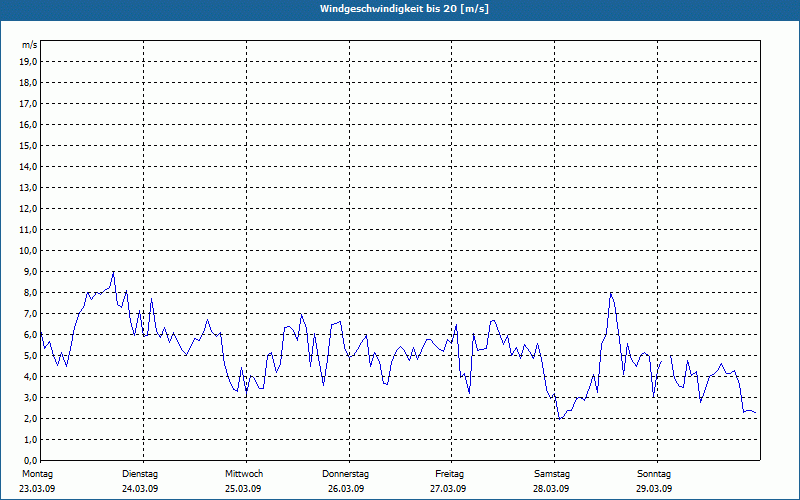Click the 2,0 y-axis label
The width and height of the screenshot is (800, 500).
(30, 418)
